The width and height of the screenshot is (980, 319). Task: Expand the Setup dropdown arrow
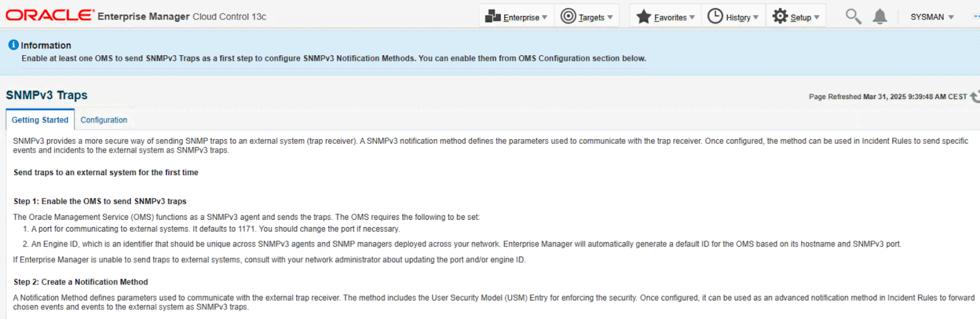tap(816, 17)
